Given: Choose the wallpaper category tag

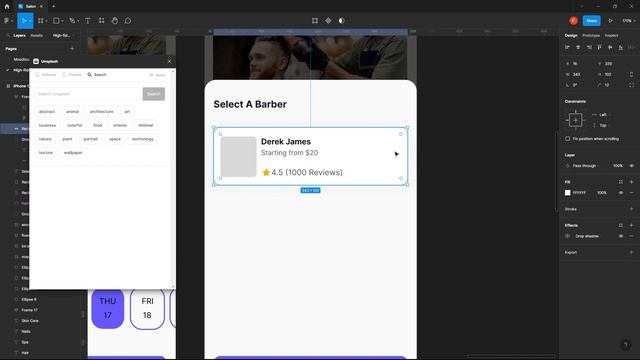Looking at the screenshot, I should (x=73, y=153).
